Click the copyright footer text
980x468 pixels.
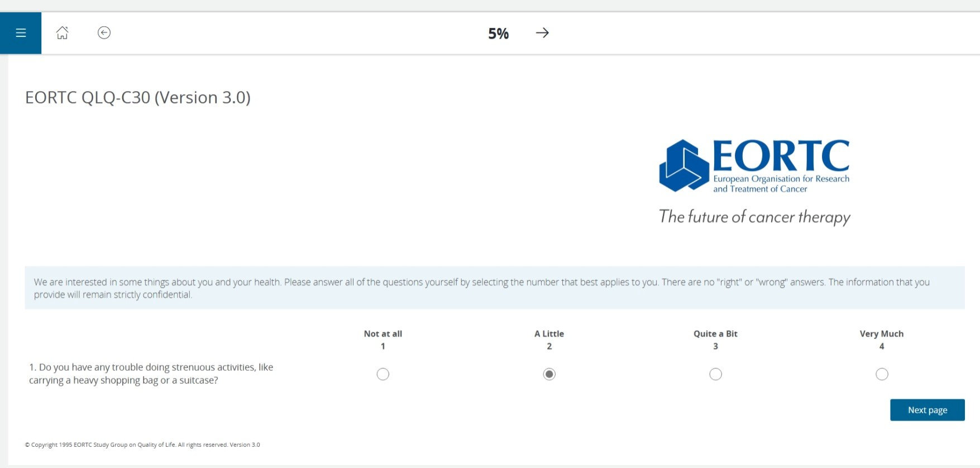point(142,445)
